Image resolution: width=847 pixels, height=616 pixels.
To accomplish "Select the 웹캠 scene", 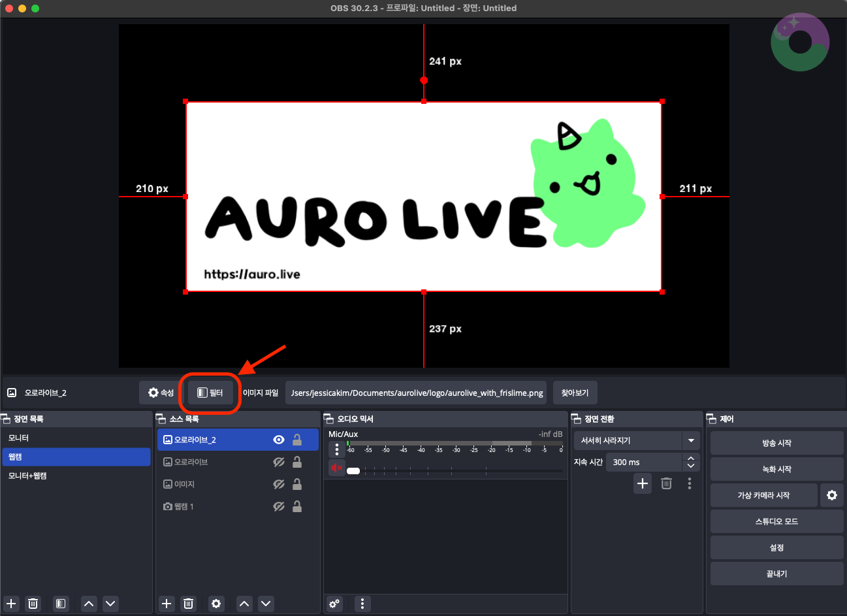I will click(76, 457).
